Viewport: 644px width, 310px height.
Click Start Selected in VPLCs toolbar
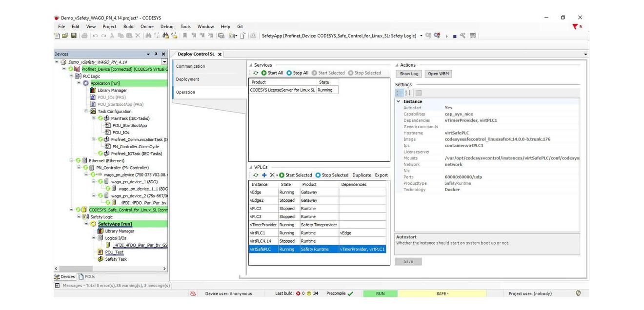[296, 175]
